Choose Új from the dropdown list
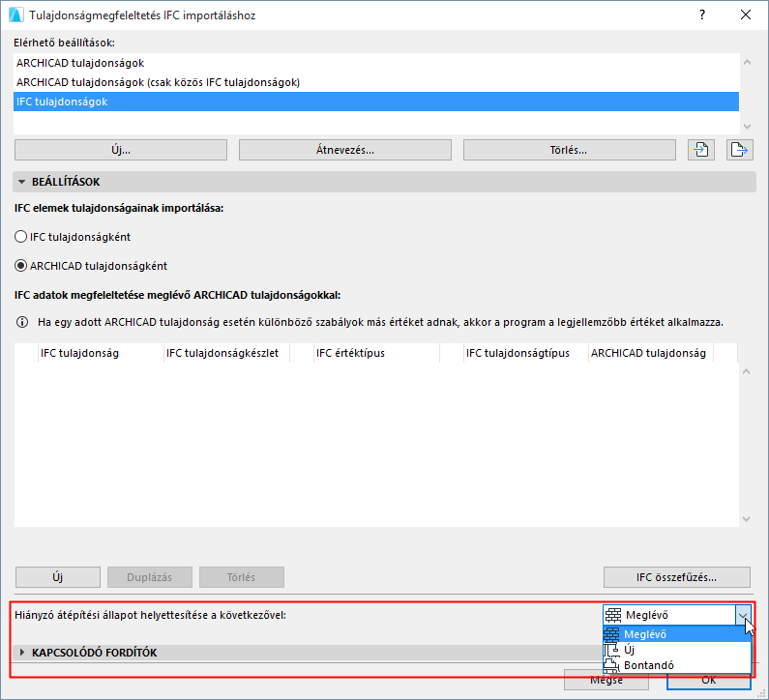Viewport: 769px width, 700px height. click(x=677, y=650)
